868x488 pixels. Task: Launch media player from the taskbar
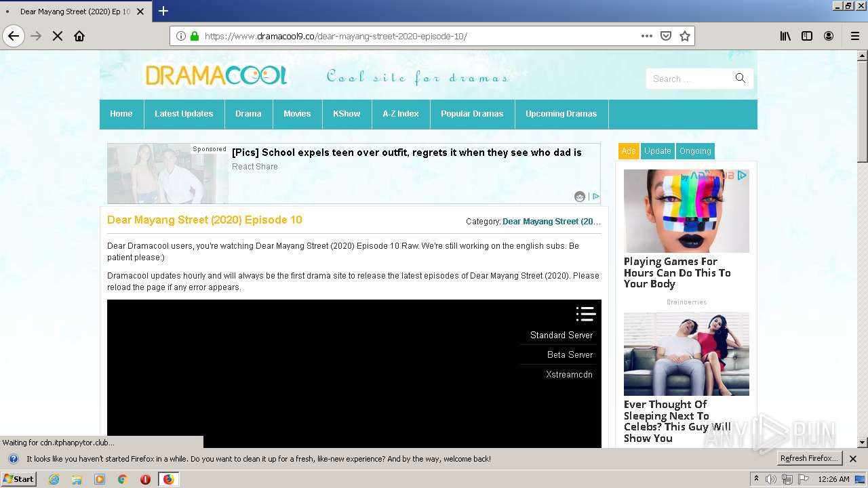(x=100, y=479)
